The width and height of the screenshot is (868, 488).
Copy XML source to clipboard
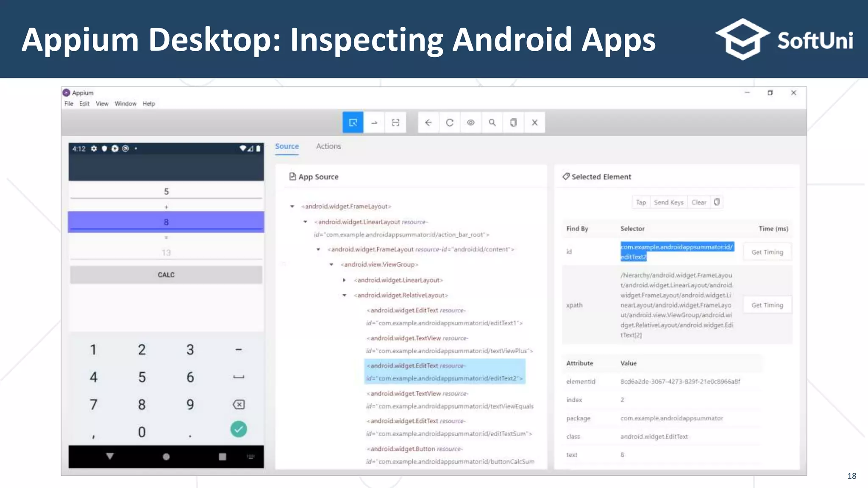tap(513, 122)
